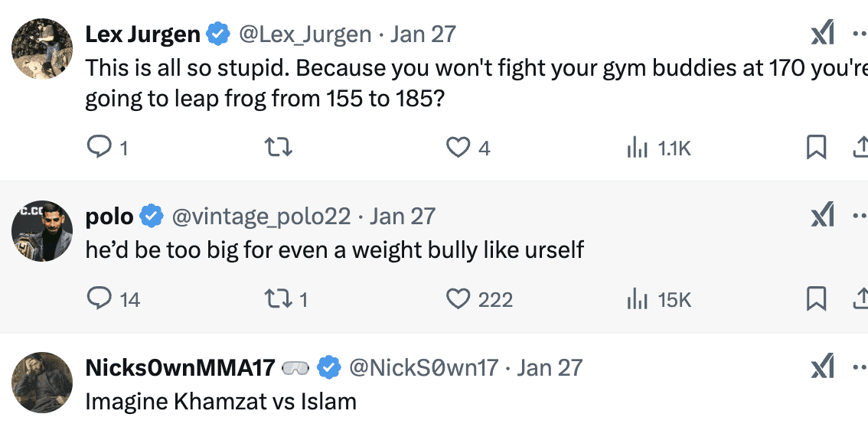This screenshot has height=427, width=868.
Task: Like polo's tweet with 222 likes
Action: coord(458,298)
